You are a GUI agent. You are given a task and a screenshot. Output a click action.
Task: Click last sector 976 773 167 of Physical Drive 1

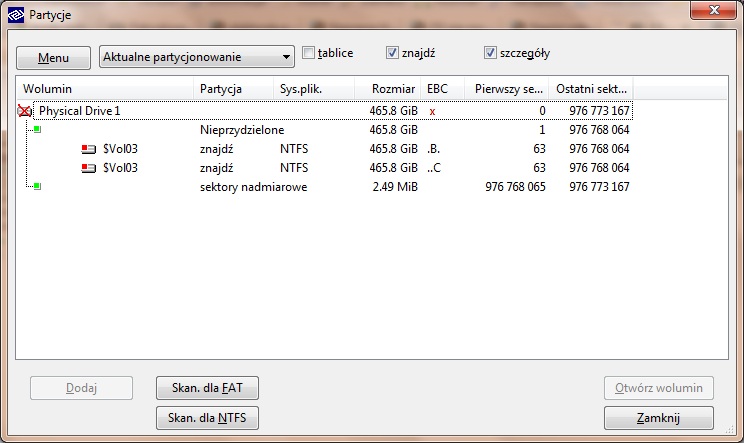click(599, 111)
